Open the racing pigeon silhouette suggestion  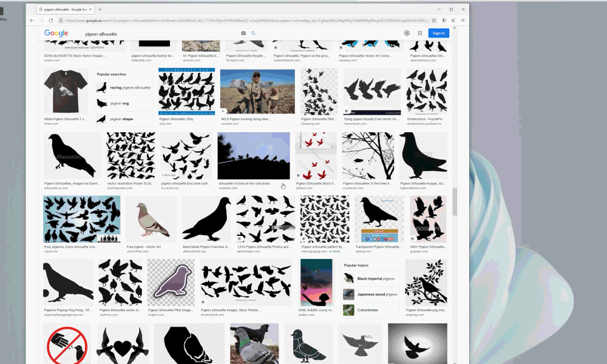[x=123, y=88]
